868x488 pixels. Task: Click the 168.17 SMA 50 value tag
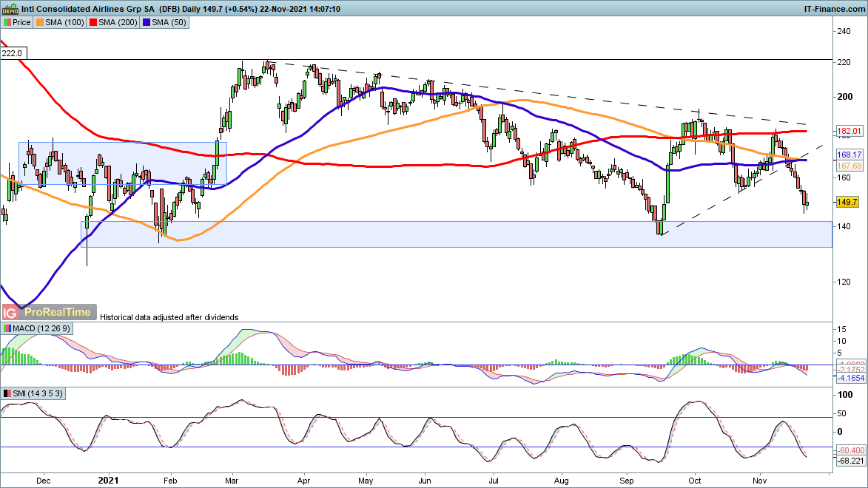click(849, 155)
